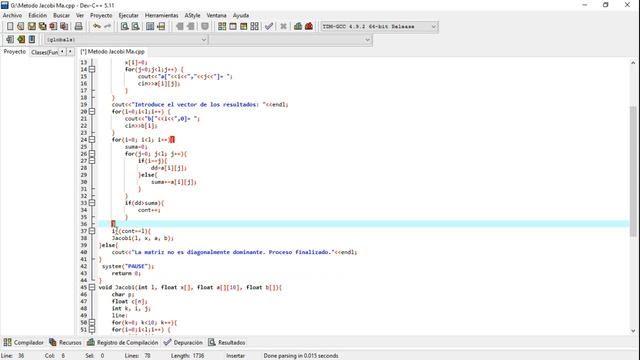Open the Ver menu
The image size is (640, 360).
tap(80, 15)
